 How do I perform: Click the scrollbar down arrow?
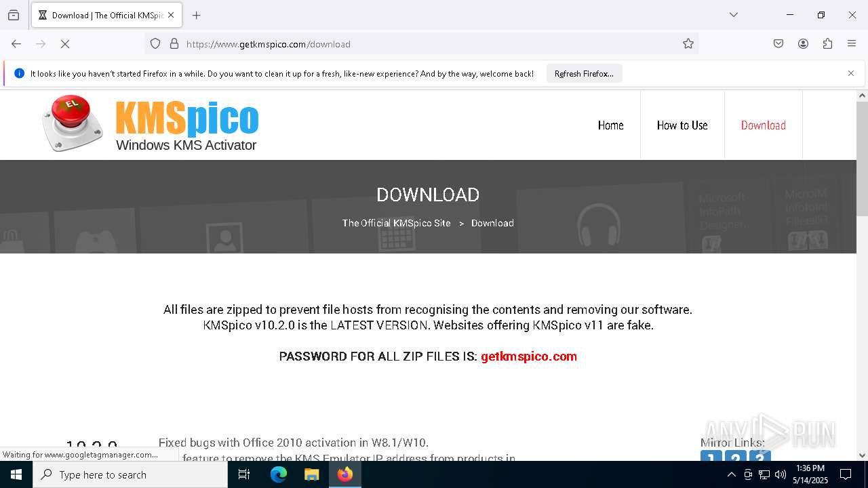862,455
